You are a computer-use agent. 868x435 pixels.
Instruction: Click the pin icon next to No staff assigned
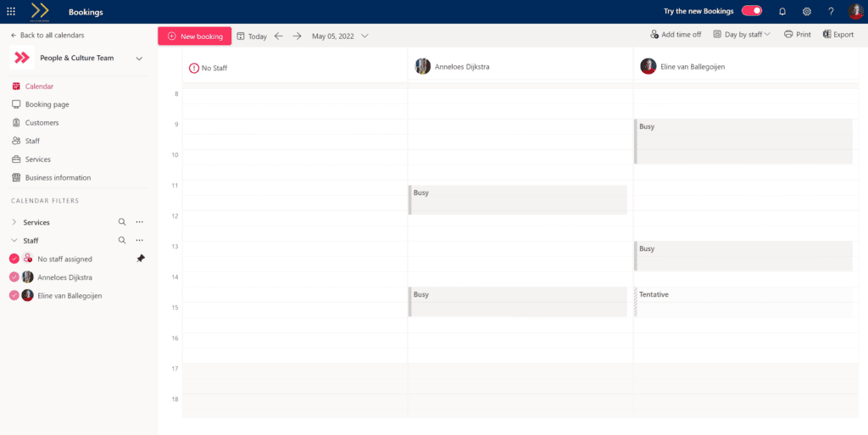141,259
